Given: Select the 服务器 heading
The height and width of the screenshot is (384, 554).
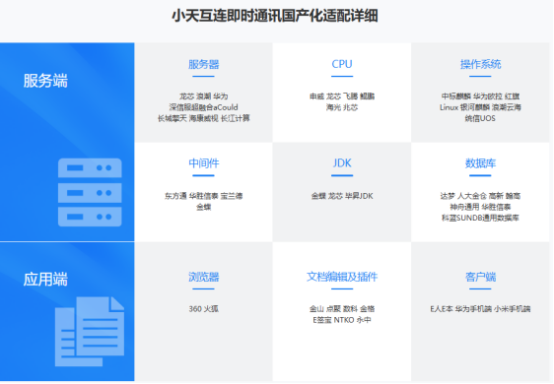Looking at the screenshot, I should tap(204, 64).
